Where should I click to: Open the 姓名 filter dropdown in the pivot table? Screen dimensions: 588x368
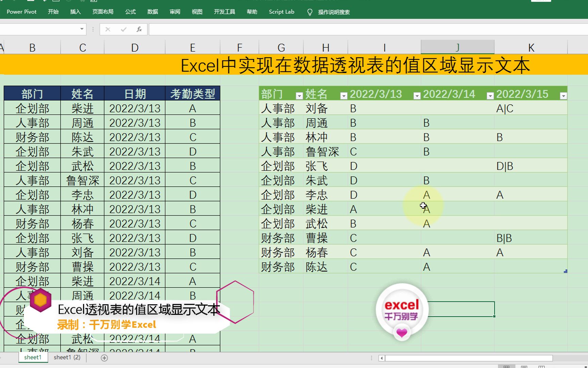point(344,96)
